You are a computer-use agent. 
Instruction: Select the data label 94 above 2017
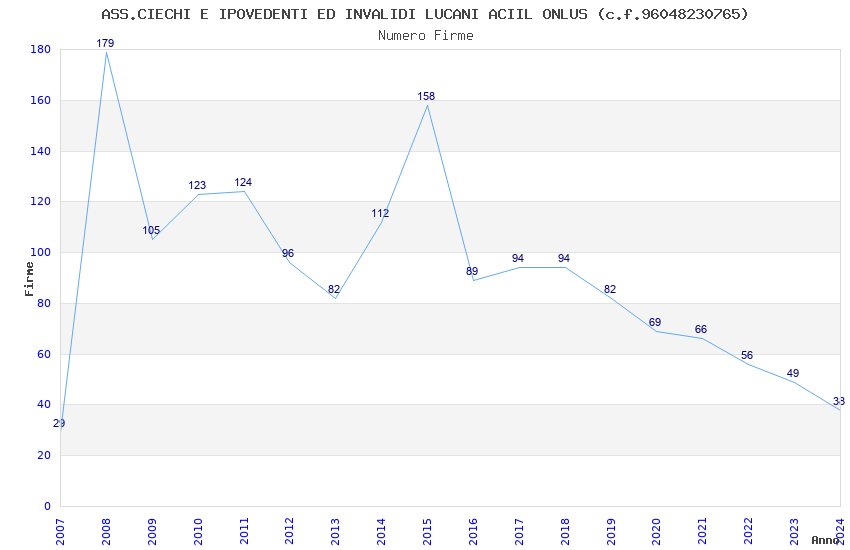pyautogui.click(x=518, y=258)
